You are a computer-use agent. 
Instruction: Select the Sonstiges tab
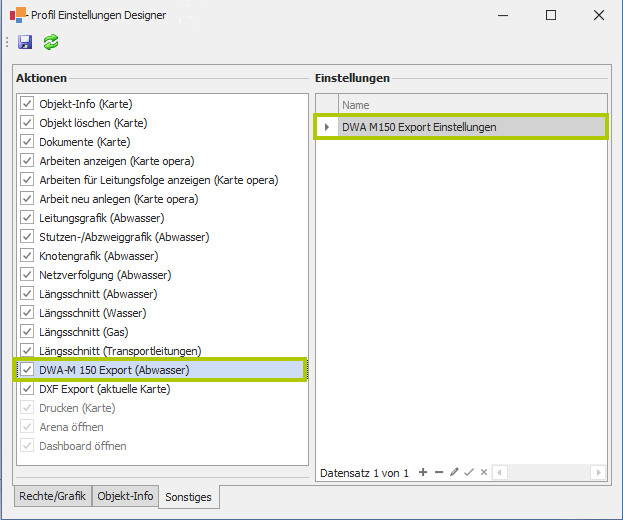(190, 496)
